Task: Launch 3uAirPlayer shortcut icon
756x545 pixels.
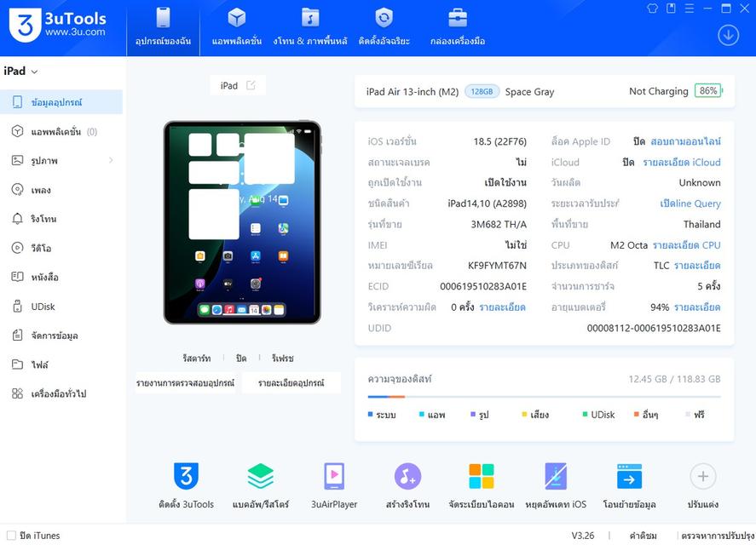Action: click(334, 476)
